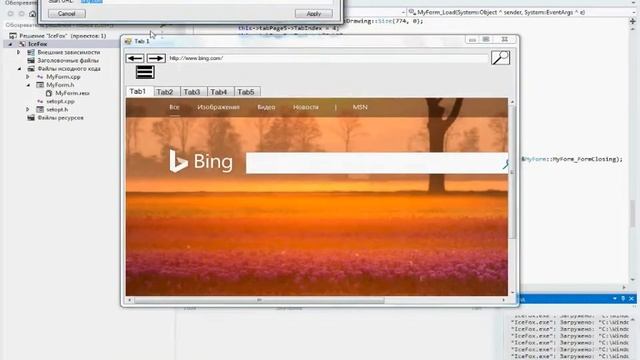Click the 'Файлы ресурсов' folder icon
640x360 pixels.
tap(31, 118)
